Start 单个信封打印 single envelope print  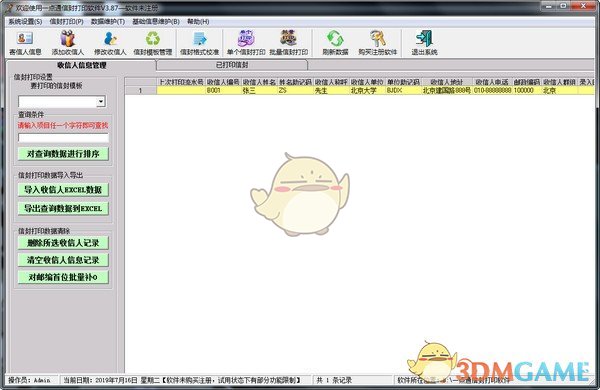point(246,43)
